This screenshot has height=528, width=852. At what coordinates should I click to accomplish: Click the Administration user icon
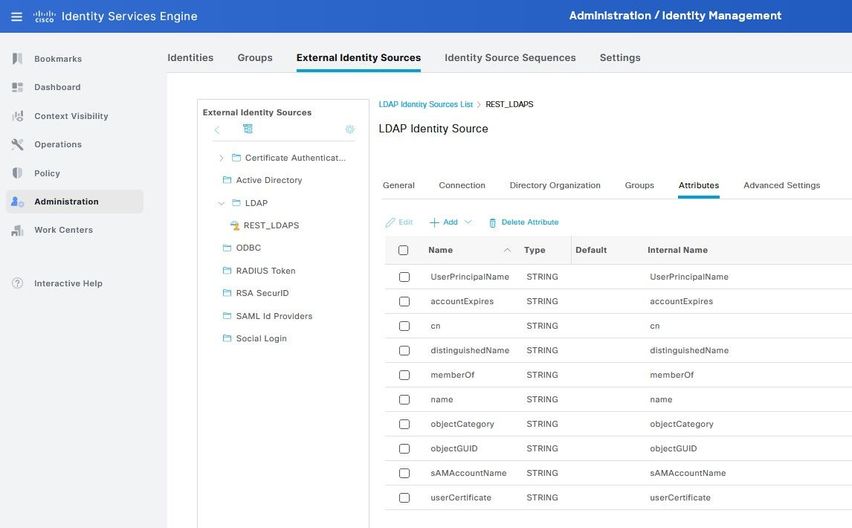pyautogui.click(x=17, y=202)
